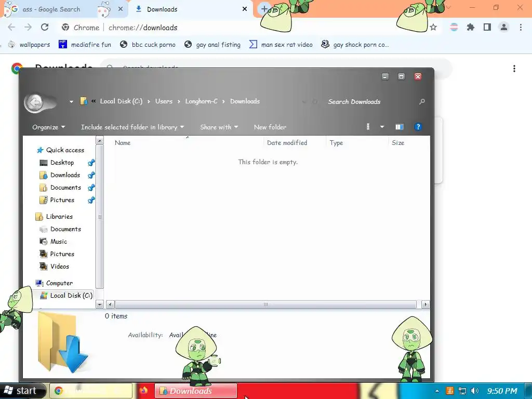532x399 pixels.
Task: Go back in Chrome using back arrow
Action: (x=11, y=27)
